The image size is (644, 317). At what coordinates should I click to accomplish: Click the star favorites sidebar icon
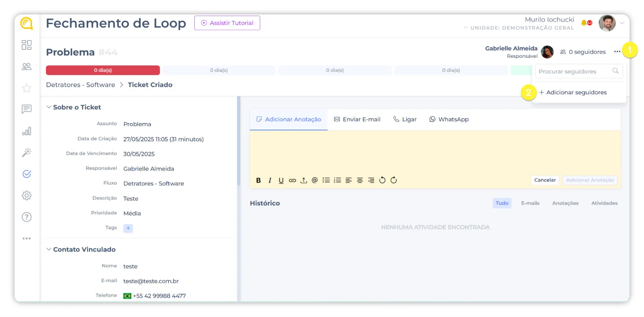(x=26, y=88)
